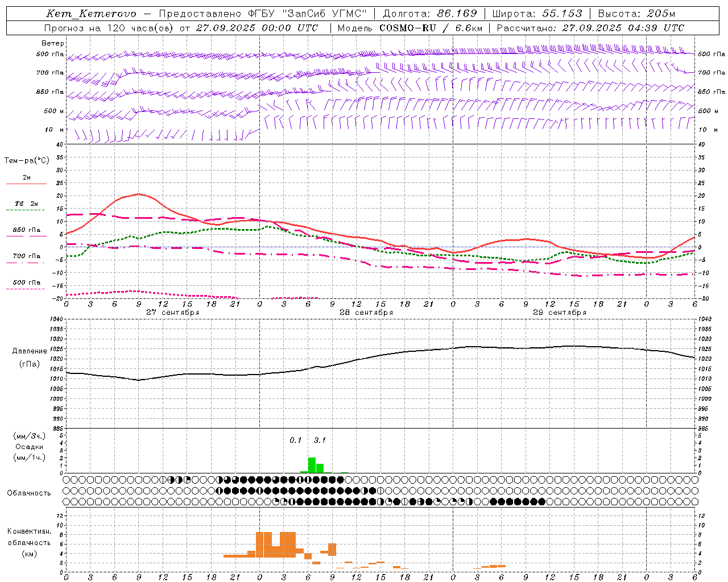Viewport: 728px width, 582px height.
Task: Click the Kem_Kemerovo station title
Action: click(91, 14)
